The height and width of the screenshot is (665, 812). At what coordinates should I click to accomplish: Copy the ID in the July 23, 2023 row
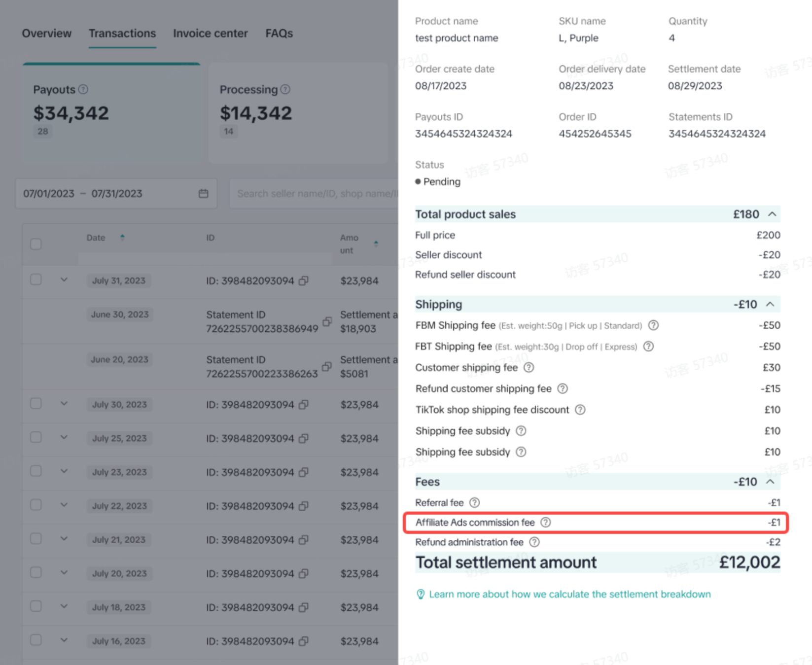(304, 472)
